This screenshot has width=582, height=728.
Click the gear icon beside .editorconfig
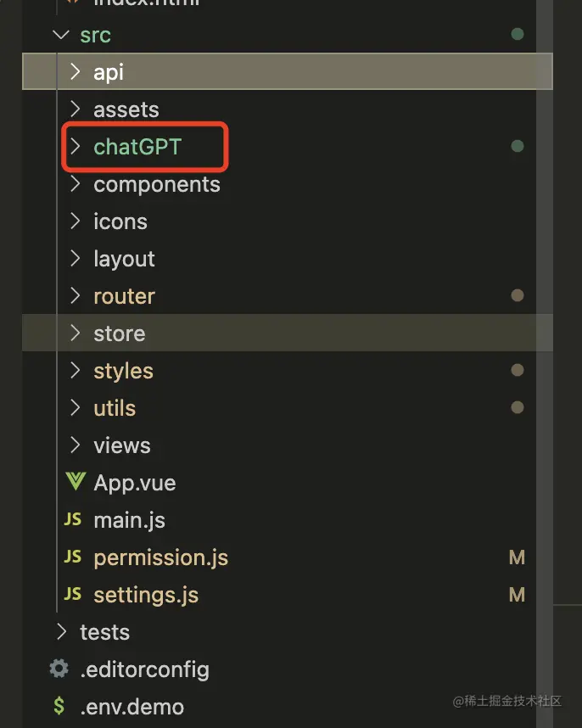59,669
